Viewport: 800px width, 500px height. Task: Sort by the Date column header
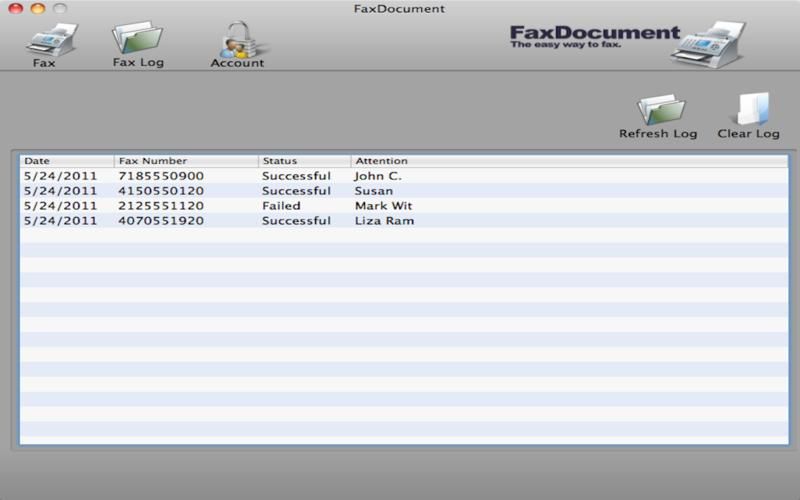67,161
